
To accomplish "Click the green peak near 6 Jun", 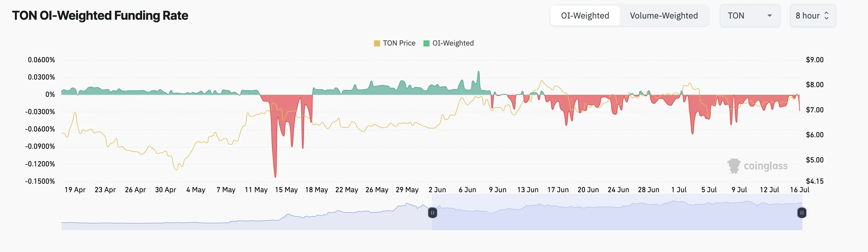I will click(x=478, y=73).
